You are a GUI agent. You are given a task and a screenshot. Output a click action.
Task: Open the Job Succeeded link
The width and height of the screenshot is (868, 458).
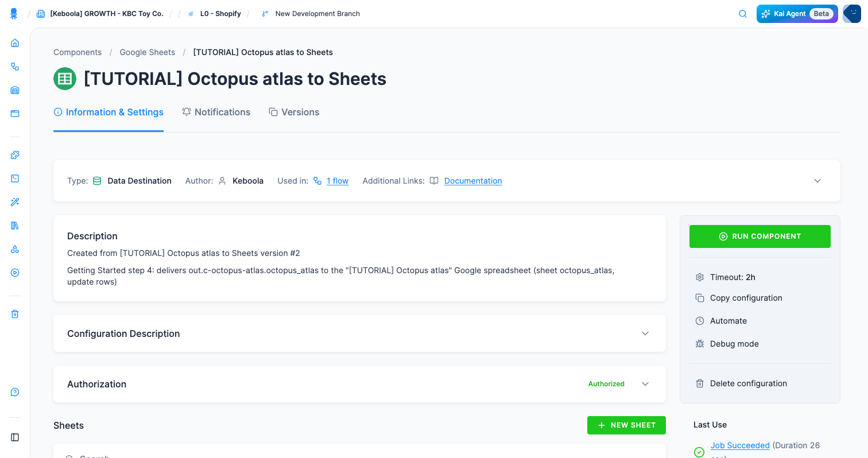(x=740, y=445)
